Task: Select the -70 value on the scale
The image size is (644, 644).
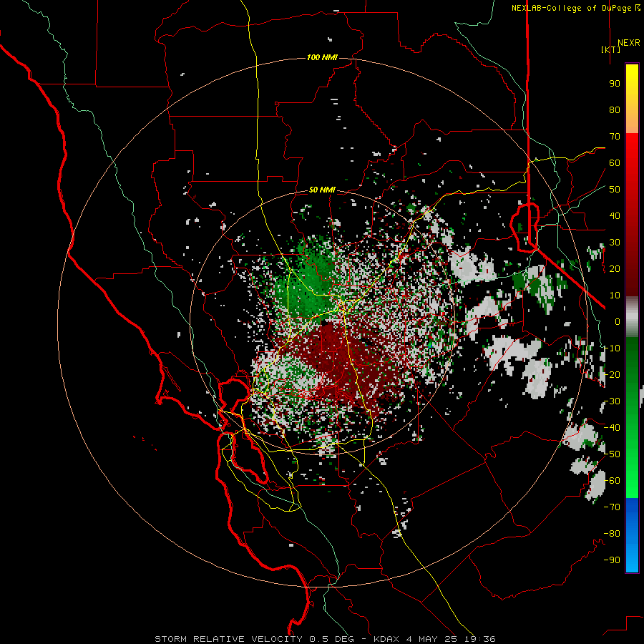Action: tap(612, 507)
